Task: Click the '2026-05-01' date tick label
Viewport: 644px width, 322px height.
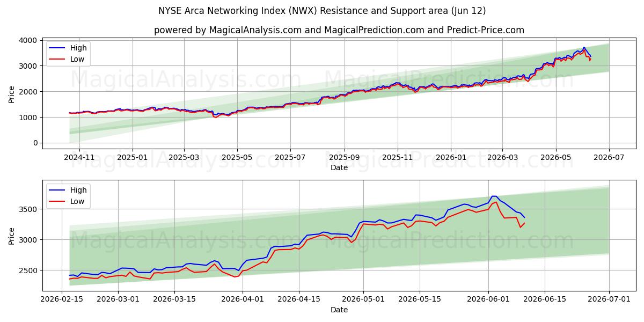Action: (x=363, y=300)
